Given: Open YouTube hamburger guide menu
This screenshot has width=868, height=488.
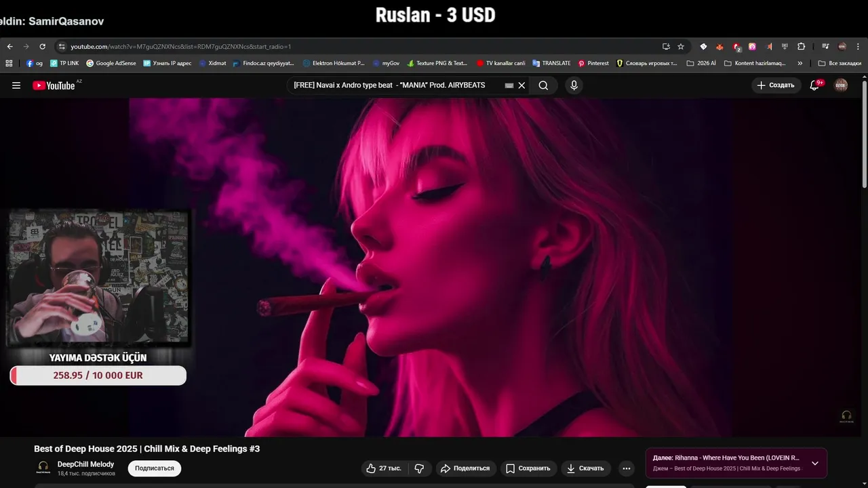Looking at the screenshot, I should tap(16, 85).
